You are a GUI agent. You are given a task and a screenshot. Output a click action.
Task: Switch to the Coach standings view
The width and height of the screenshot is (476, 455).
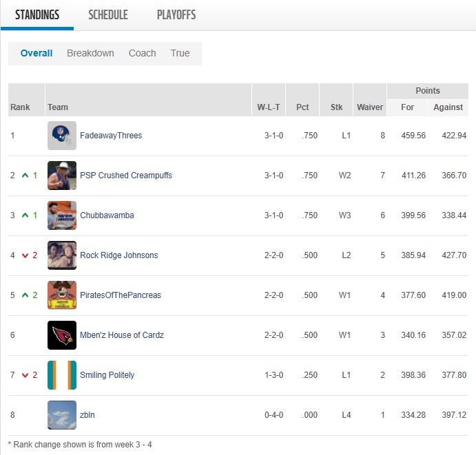pos(142,53)
